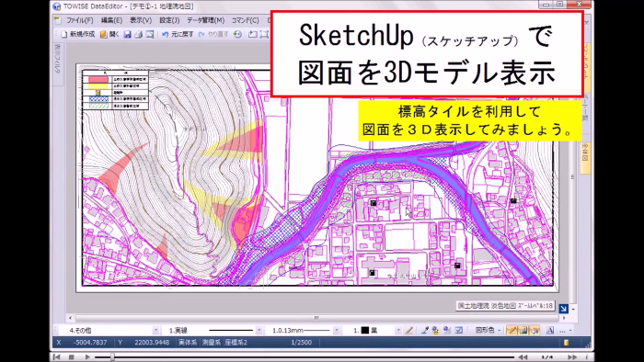Click the eyedropper icon in the bottom toolbar
The image size is (644, 362).
[425, 330]
